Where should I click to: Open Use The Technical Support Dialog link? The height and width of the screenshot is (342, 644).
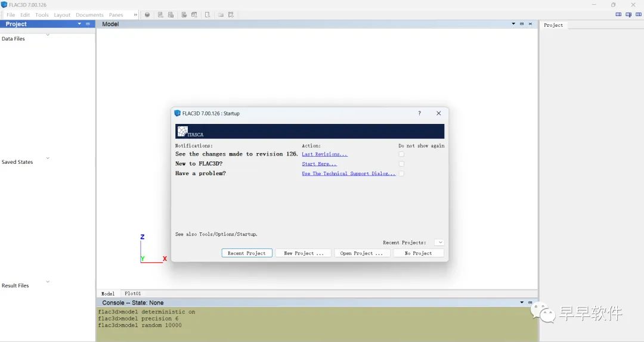pos(349,173)
